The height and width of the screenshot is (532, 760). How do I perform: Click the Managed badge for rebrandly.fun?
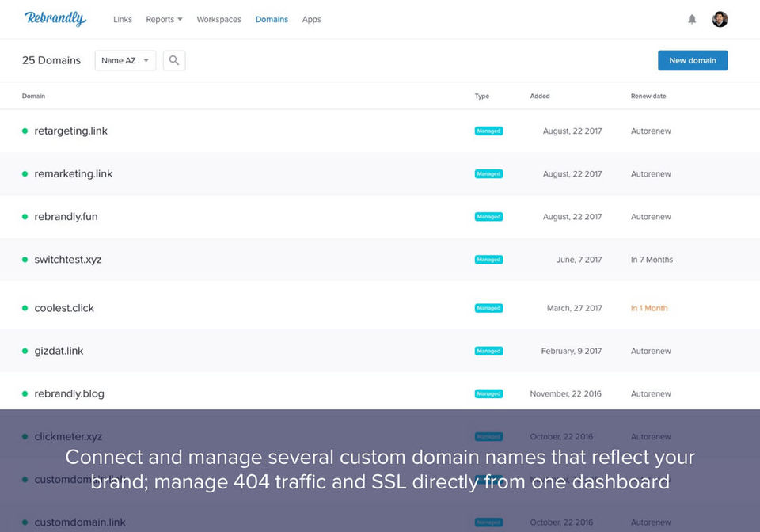pos(488,217)
